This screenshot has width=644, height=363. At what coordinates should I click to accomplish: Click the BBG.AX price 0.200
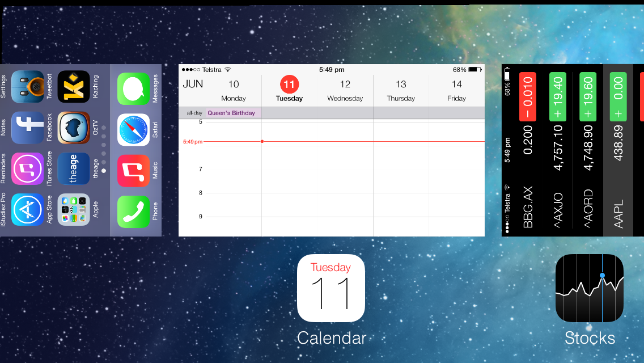tap(528, 140)
